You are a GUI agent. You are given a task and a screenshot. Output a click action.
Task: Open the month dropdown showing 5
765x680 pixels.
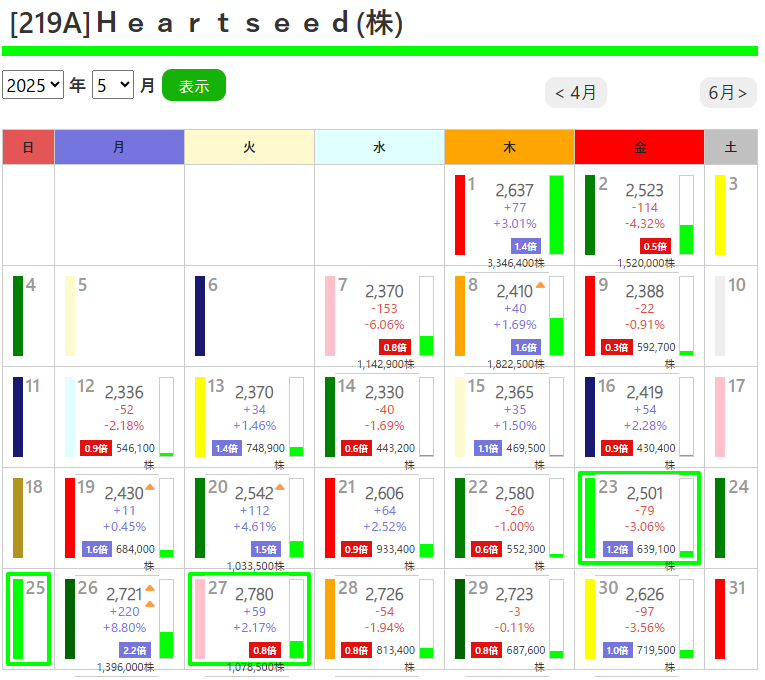[112, 85]
